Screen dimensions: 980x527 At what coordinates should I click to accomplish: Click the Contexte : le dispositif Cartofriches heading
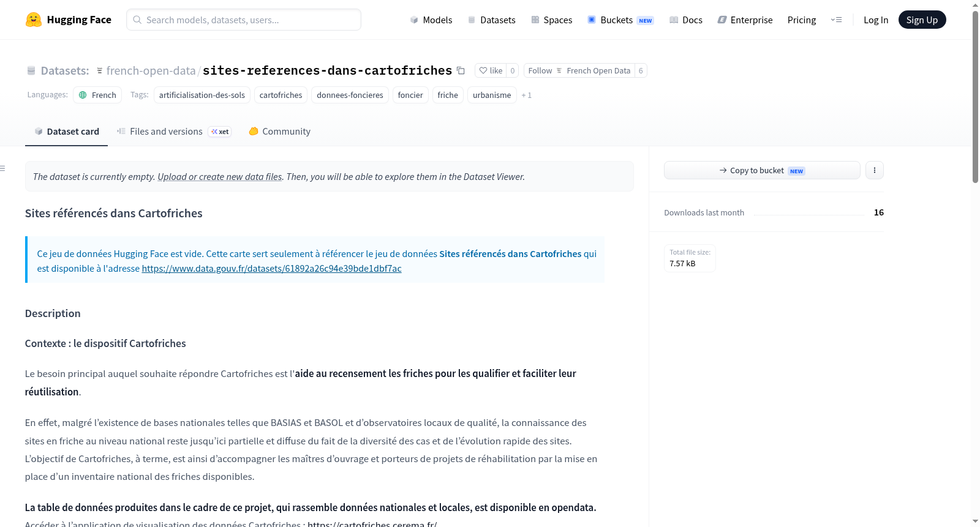[x=105, y=343]
